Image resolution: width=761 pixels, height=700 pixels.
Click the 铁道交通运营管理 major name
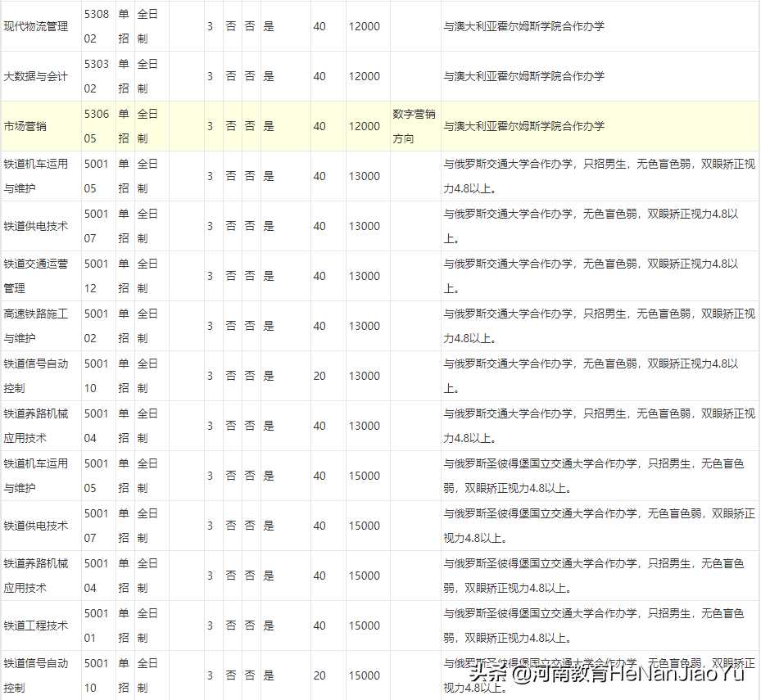39,275
